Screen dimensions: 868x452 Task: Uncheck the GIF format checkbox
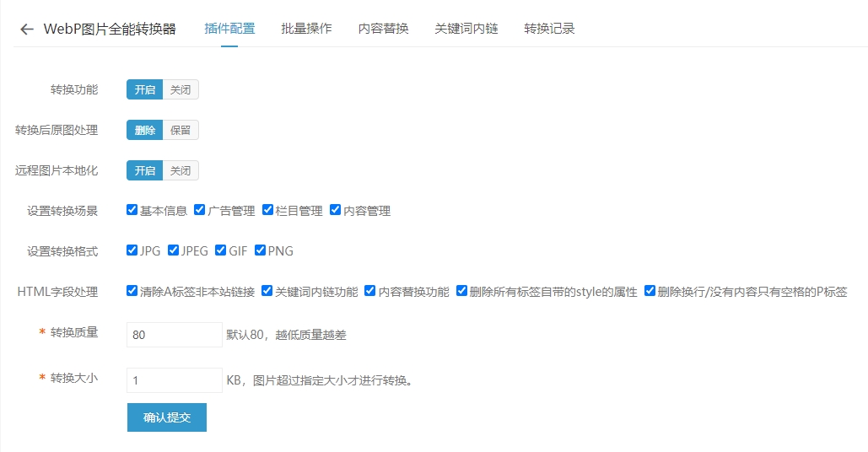[x=221, y=250]
